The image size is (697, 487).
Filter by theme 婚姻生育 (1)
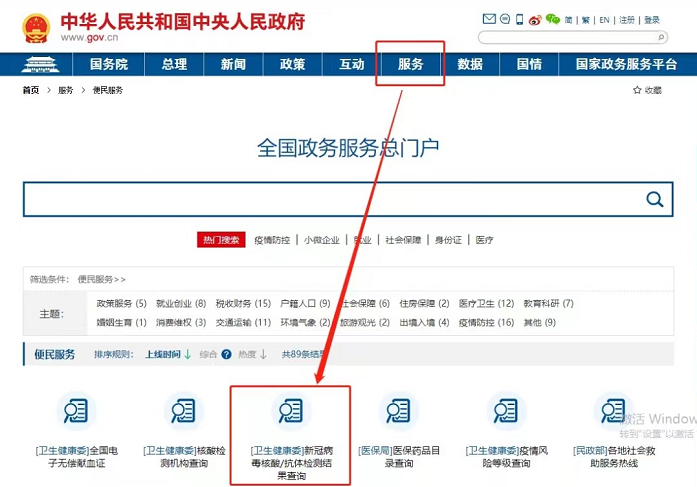click(x=121, y=323)
